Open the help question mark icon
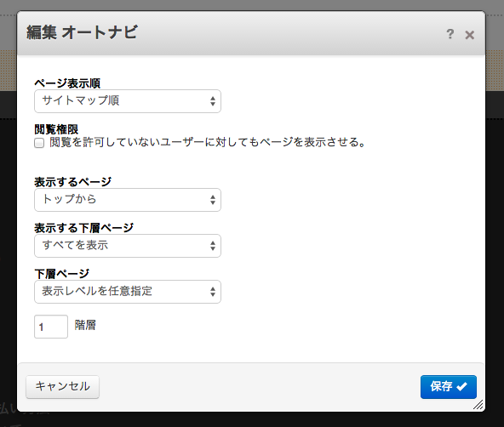504x427 pixels. click(450, 34)
